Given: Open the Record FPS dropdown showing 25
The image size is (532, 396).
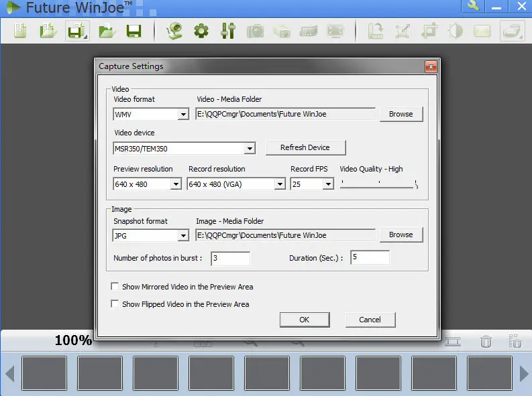Looking at the screenshot, I should click(328, 184).
